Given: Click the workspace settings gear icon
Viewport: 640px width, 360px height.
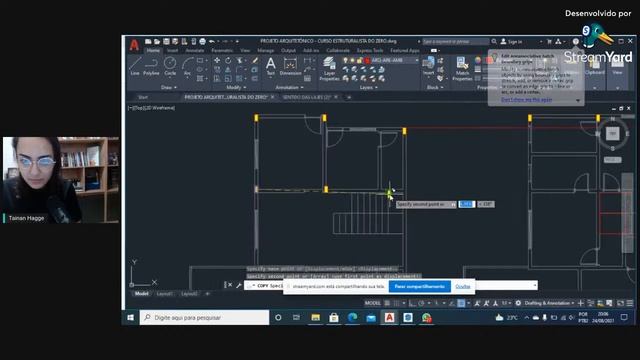Looking at the screenshot, I should coord(518,303).
